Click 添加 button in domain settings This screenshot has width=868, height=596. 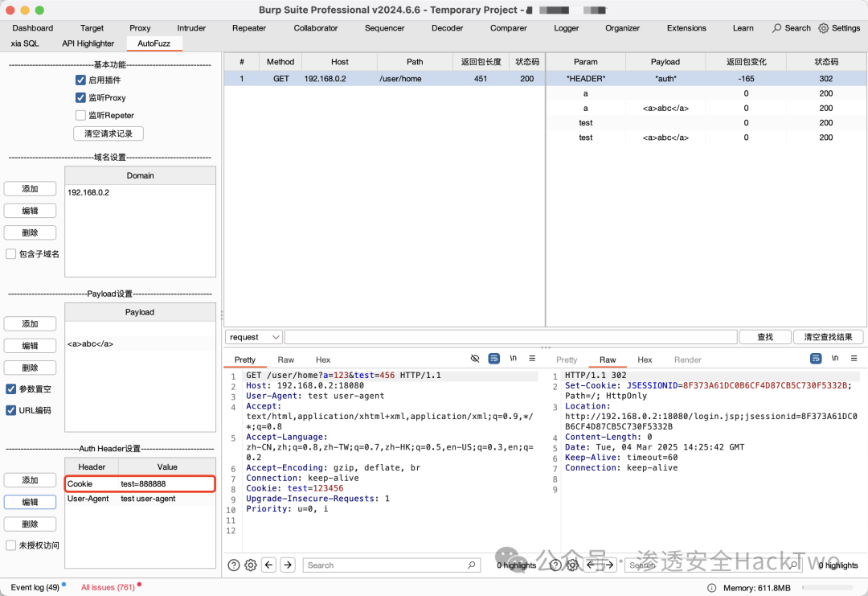(x=30, y=189)
